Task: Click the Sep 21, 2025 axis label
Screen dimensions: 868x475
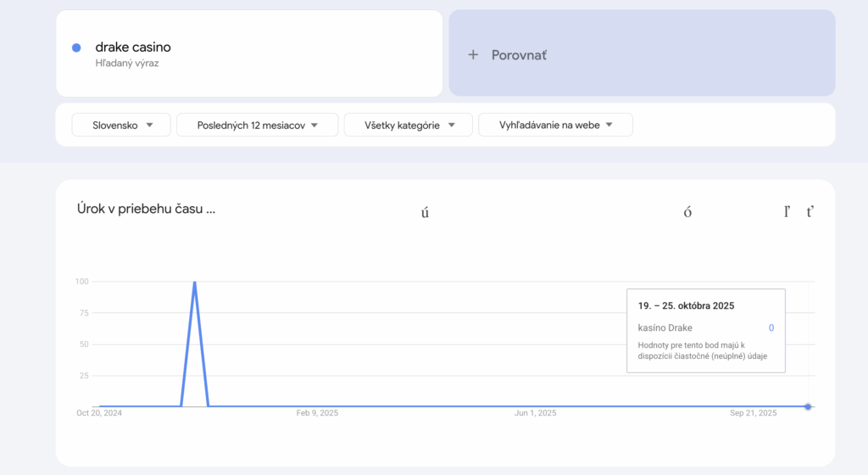Action: (x=754, y=413)
